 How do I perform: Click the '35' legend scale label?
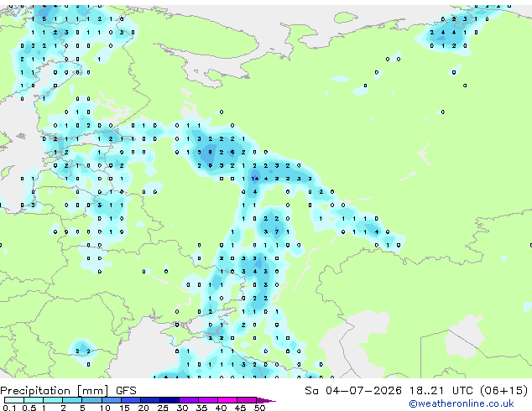pos(201,408)
